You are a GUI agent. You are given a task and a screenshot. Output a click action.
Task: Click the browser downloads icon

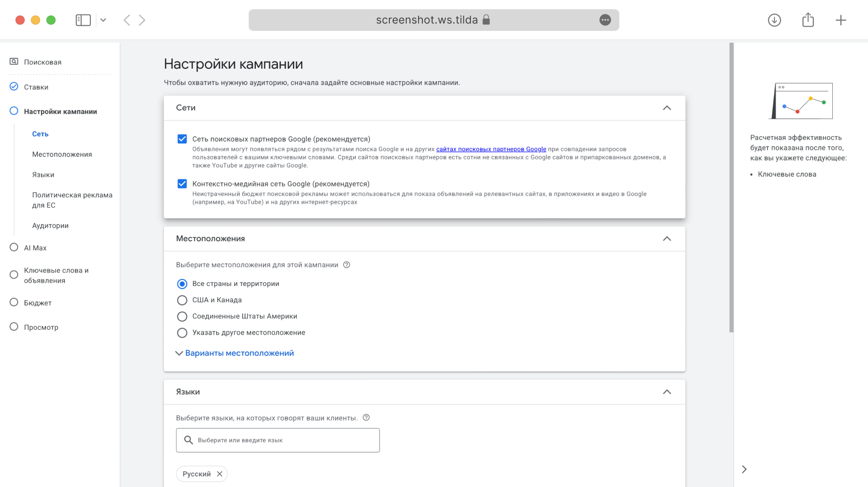coord(774,20)
